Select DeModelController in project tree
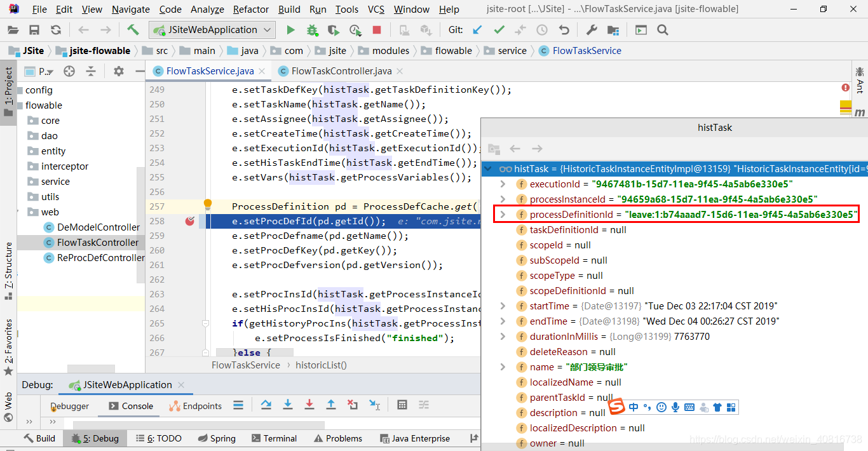The height and width of the screenshot is (451, 868). pyautogui.click(x=93, y=227)
